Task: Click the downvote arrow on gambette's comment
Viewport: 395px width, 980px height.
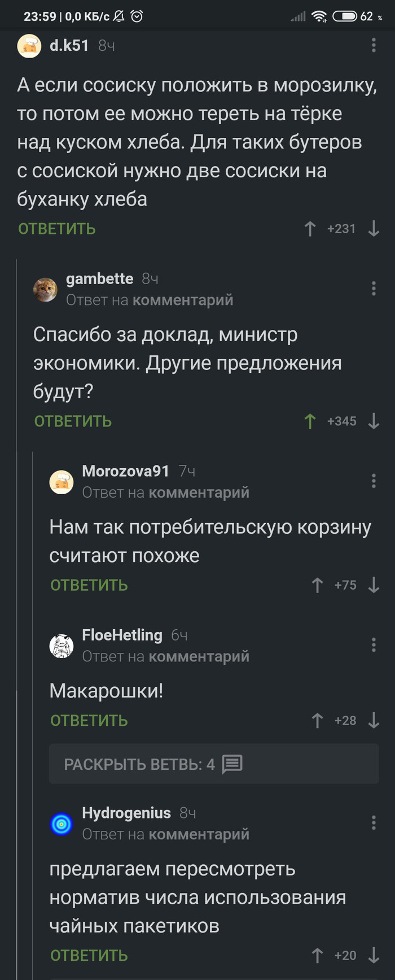Action: click(374, 421)
